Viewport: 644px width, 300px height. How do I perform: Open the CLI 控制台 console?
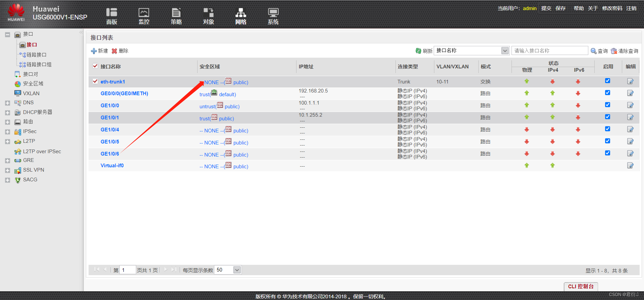point(581,287)
